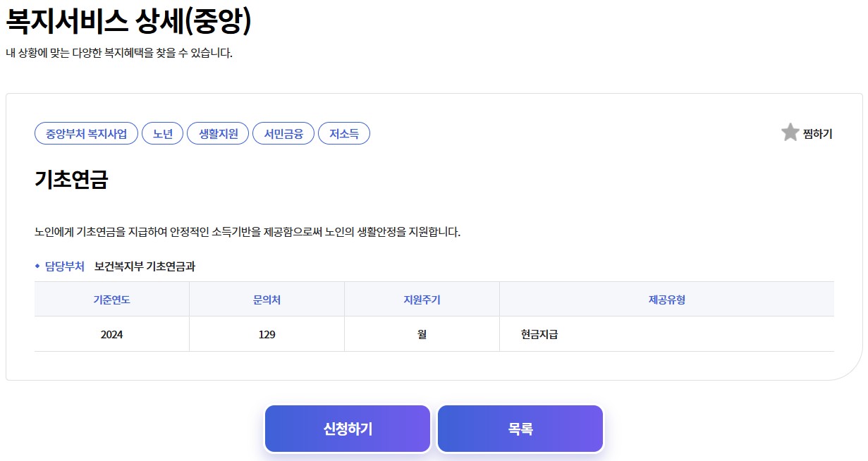Image resolution: width=868 pixels, height=461 pixels.
Task: Select the 지원주기 column header
Action: (421, 299)
